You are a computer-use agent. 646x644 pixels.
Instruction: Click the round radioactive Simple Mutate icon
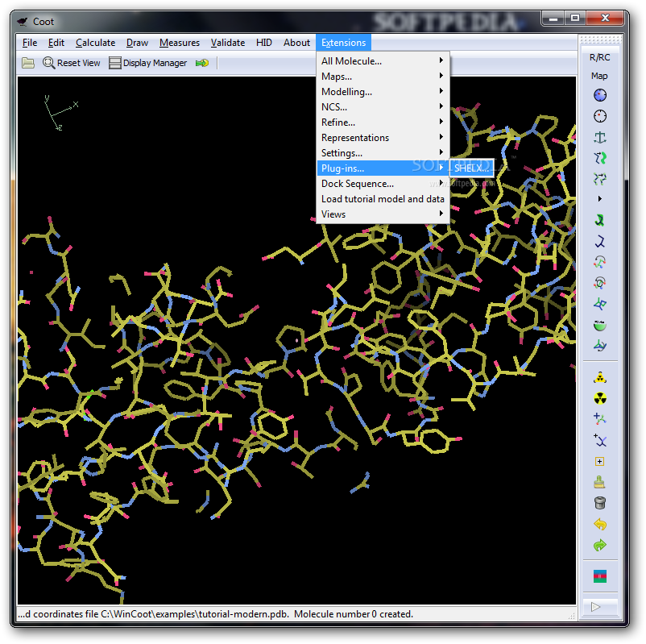(600, 398)
